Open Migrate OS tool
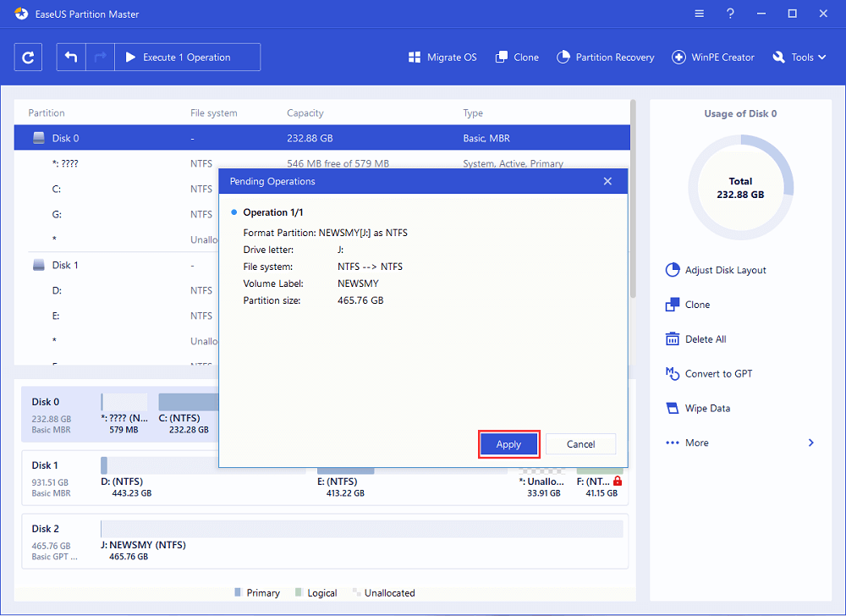The image size is (846, 616). point(442,58)
